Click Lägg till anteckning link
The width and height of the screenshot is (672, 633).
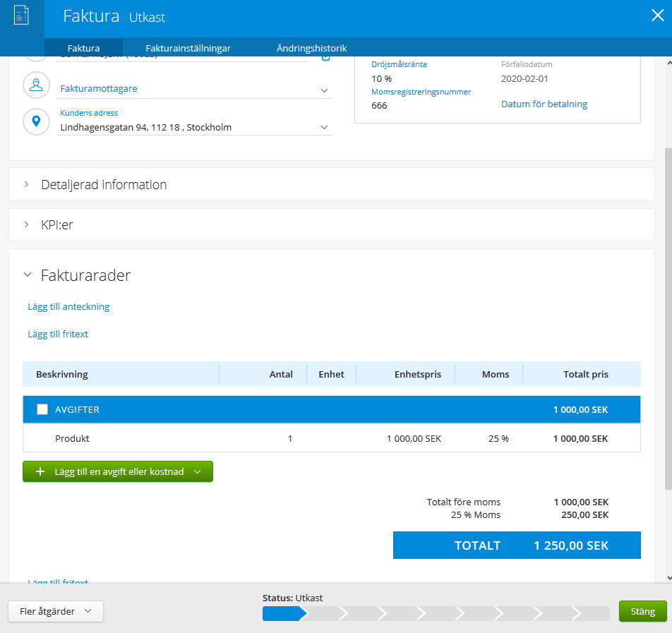coord(68,307)
